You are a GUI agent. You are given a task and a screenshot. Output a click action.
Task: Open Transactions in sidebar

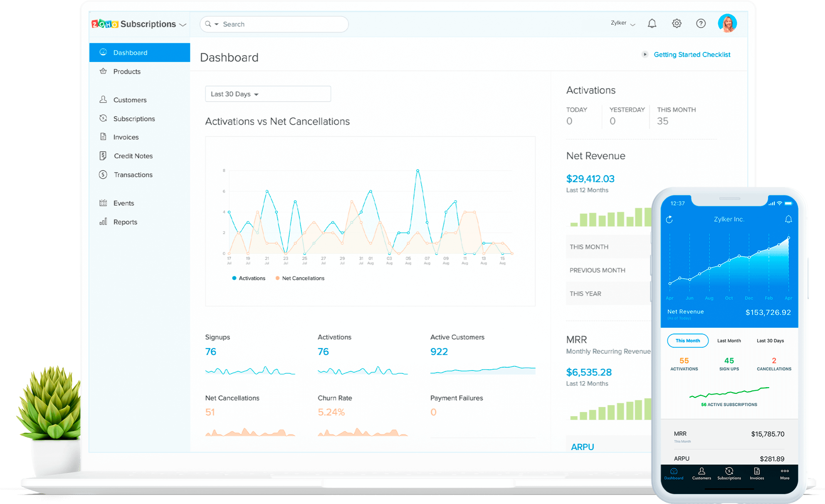click(140, 175)
